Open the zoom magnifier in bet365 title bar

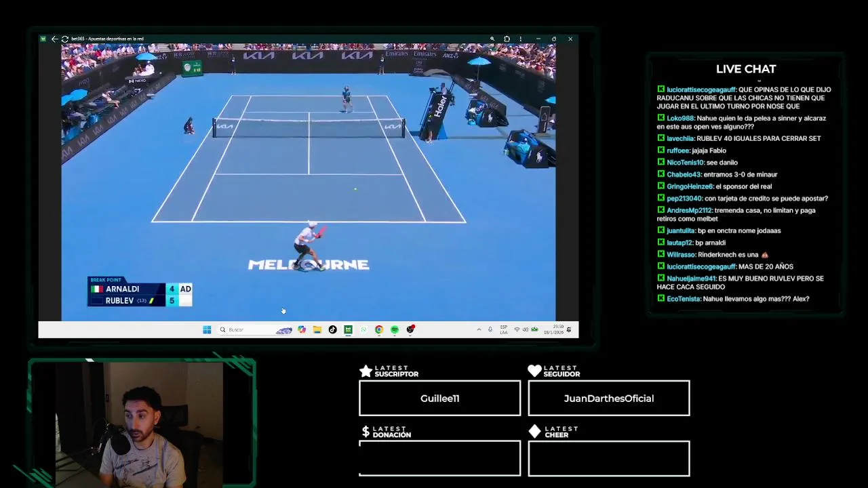tap(492, 39)
